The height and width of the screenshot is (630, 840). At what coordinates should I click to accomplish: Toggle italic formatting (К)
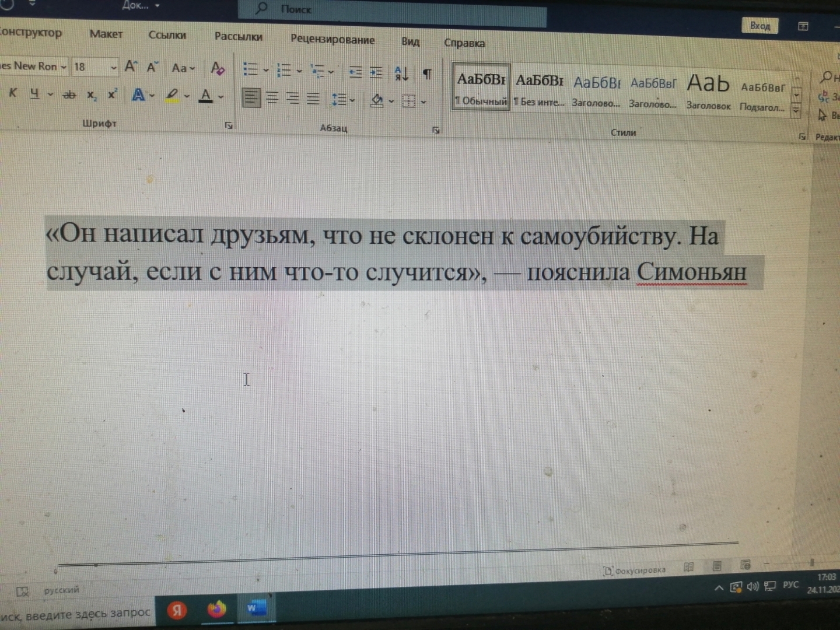pos(13,93)
